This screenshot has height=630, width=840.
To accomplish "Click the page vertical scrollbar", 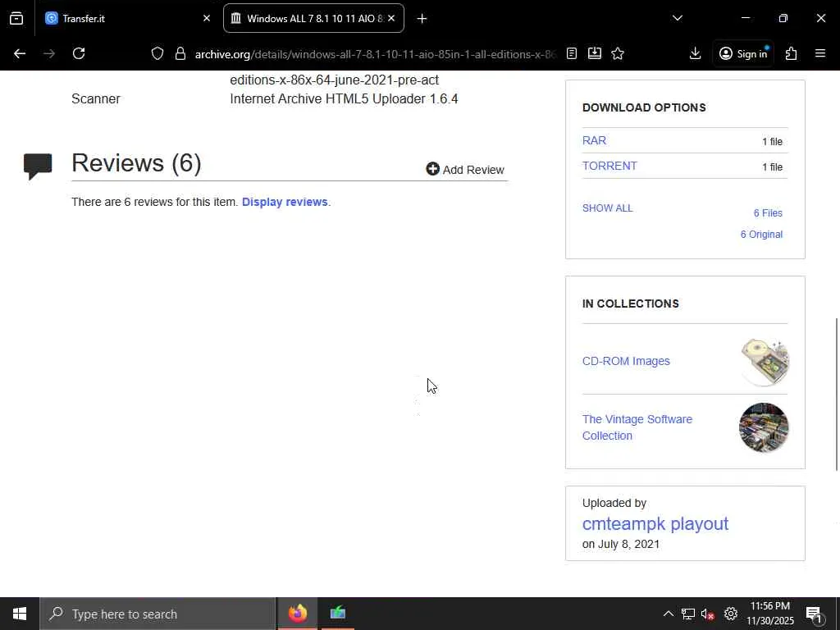I will click(x=836, y=395).
